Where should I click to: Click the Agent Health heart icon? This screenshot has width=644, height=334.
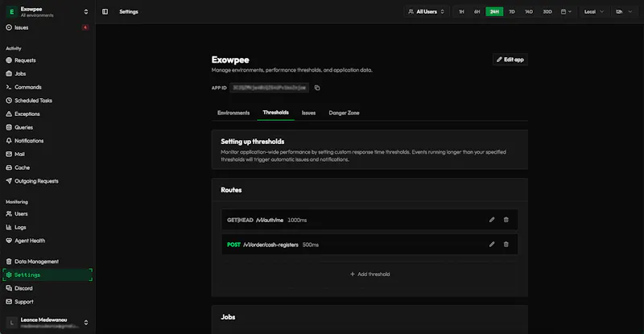[x=9, y=241]
